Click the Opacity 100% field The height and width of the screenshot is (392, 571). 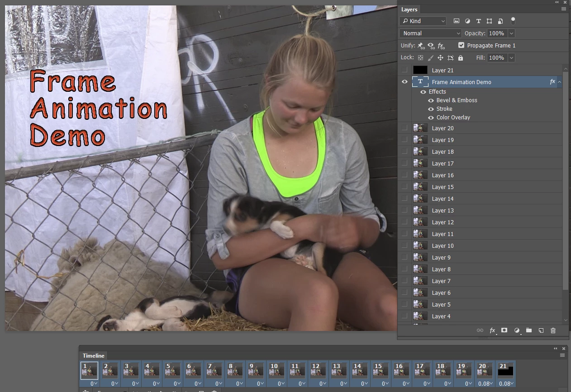coord(496,33)
